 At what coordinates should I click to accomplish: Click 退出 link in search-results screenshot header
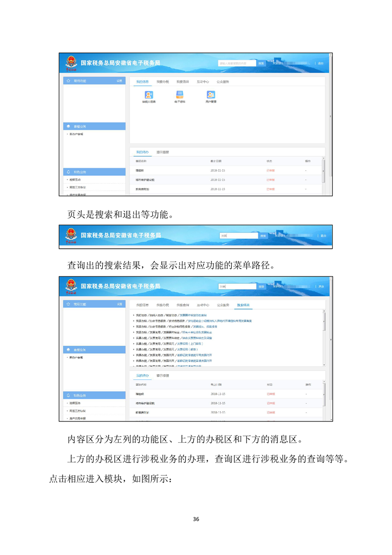pyautogui.click(x=321, y=287)
